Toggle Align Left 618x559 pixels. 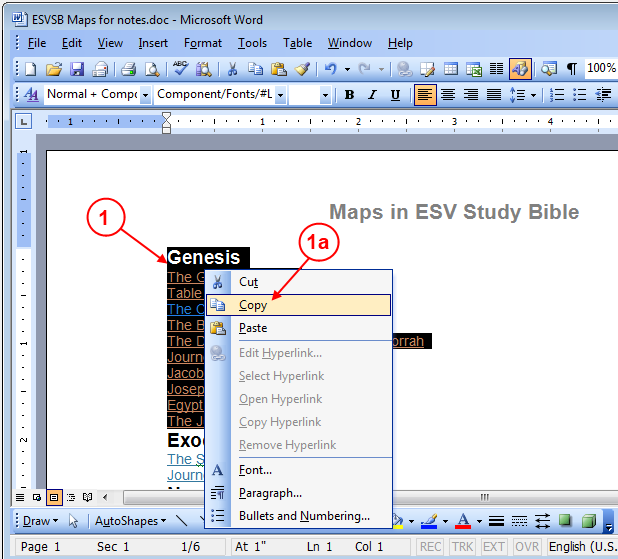pos(425,95)
